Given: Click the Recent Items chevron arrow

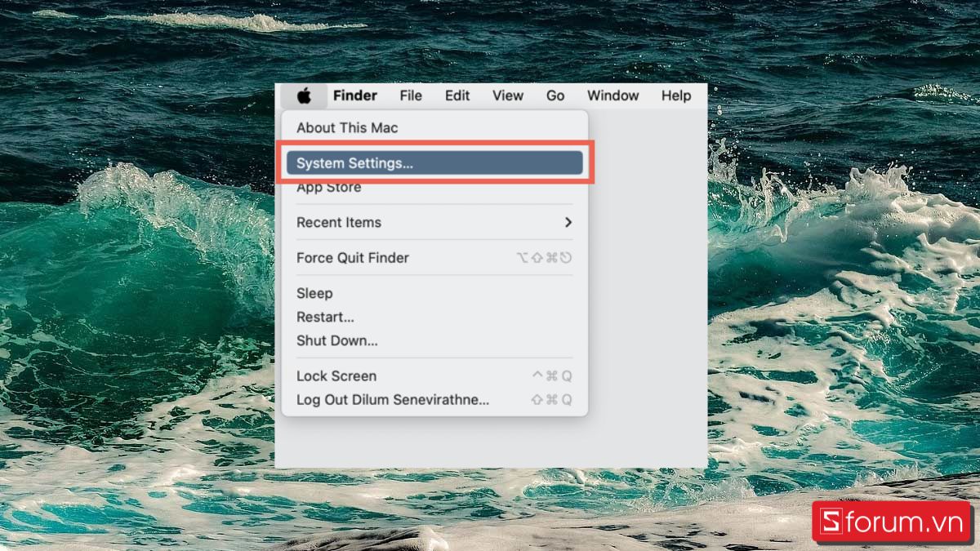Looking at the screenshot, I should coord(569,222).
